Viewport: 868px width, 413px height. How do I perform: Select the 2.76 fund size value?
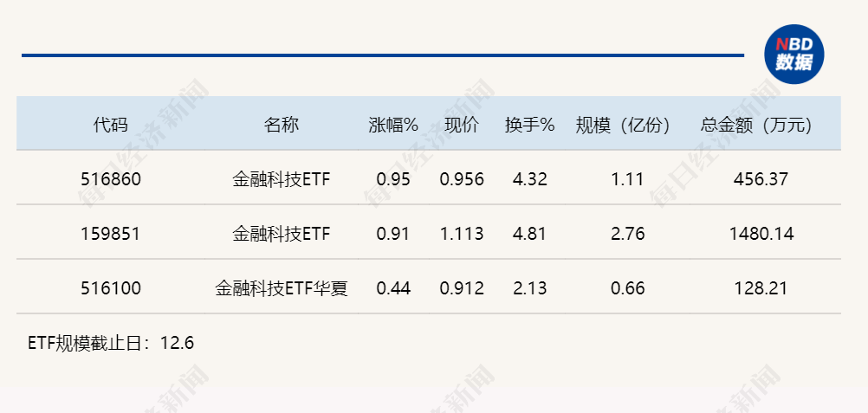pos(628,234)
